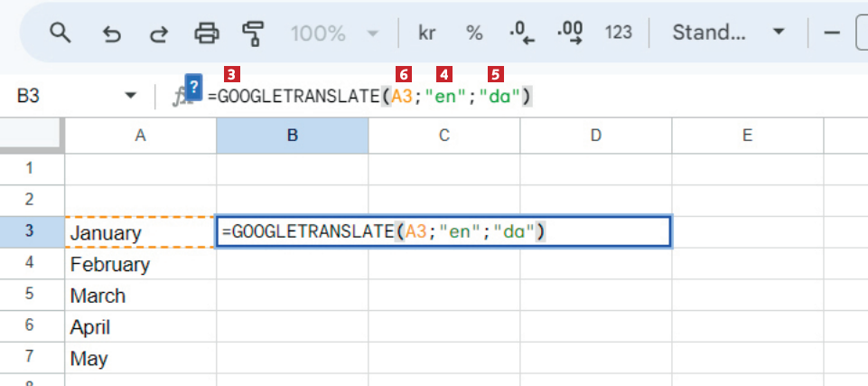
Task: Select row 5 header
Action: coord(31,296)
